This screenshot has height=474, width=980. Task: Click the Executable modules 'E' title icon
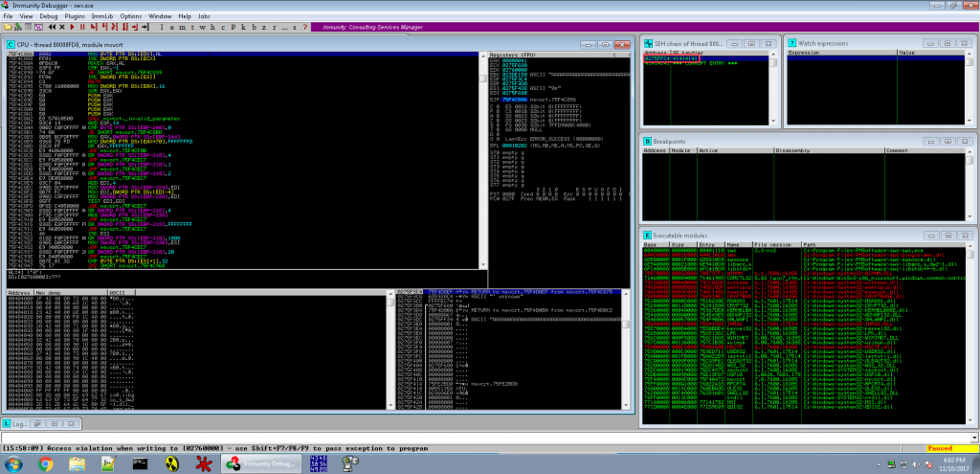point(648,235)
